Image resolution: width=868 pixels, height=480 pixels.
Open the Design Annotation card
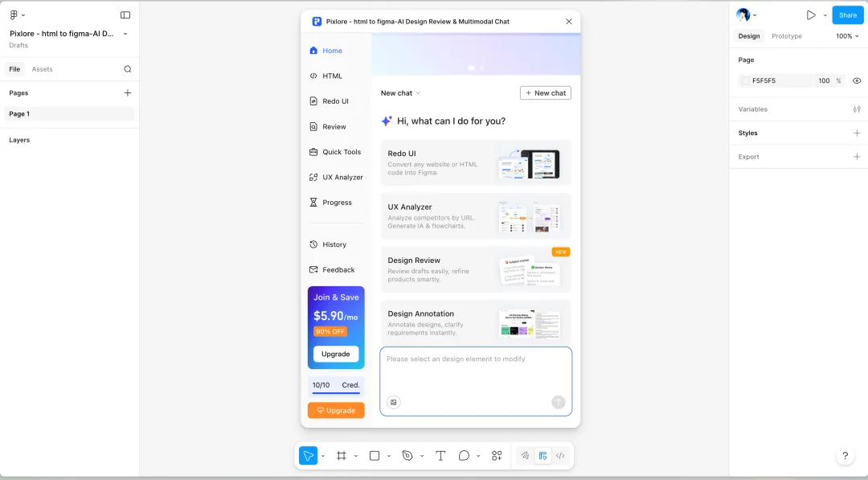(x=476, y=322)
